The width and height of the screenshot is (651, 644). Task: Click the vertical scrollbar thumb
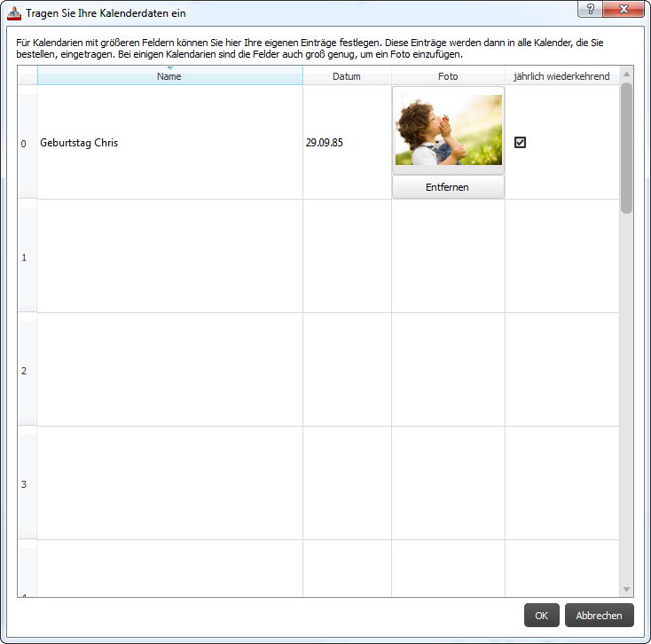(x=626, y=148)
